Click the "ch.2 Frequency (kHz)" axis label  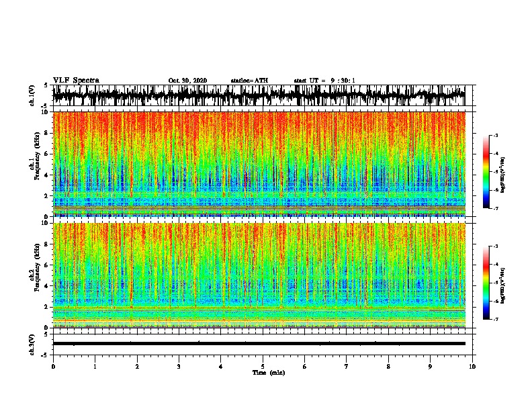click(34, 267)
